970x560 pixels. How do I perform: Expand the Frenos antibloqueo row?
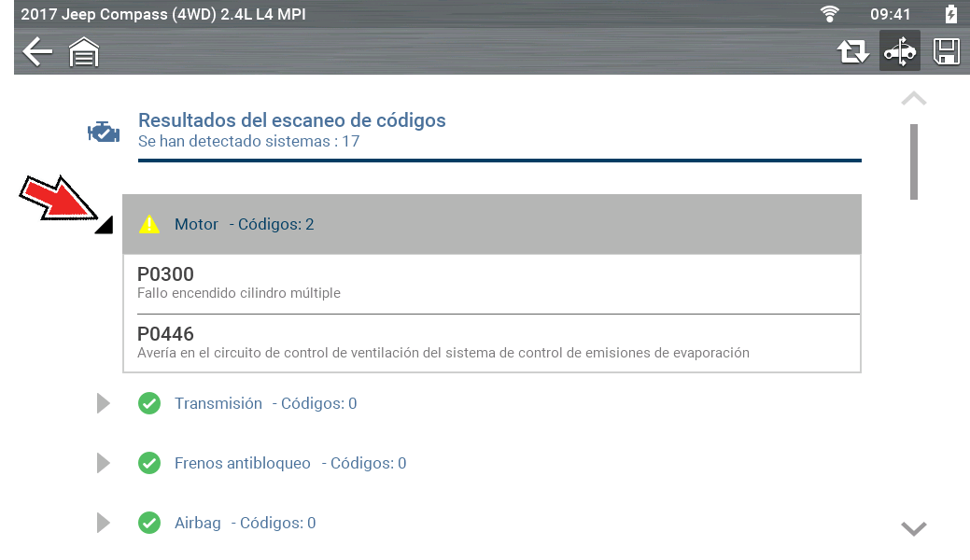click(103, 463)
